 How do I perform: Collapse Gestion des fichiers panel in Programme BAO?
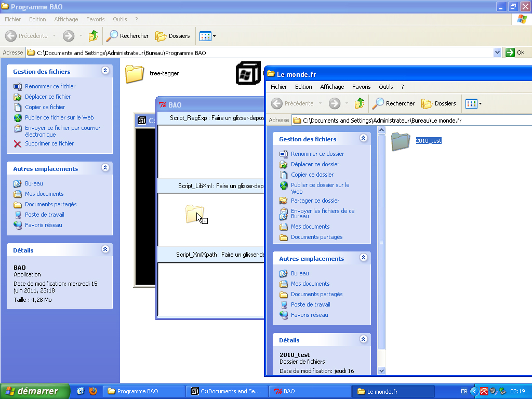pos(105,71)
